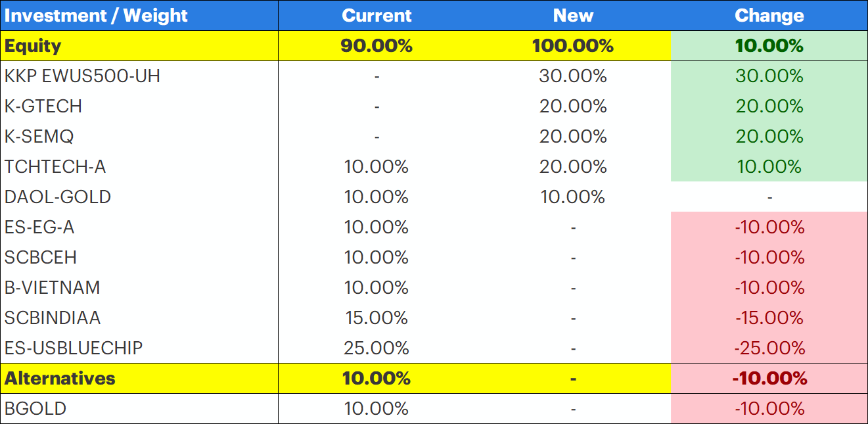Click the B-VIETNAM fund name cell
Screen dimensions: 868x424
53,288
